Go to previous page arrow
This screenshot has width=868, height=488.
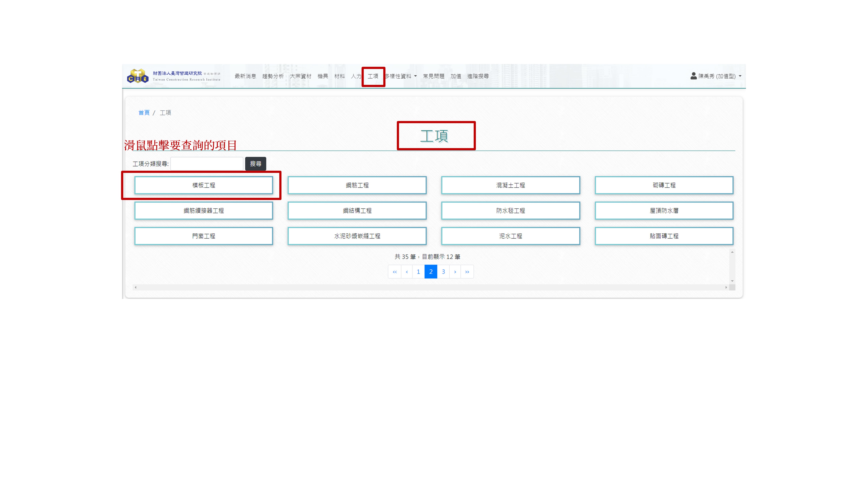[x=407, y=271]
